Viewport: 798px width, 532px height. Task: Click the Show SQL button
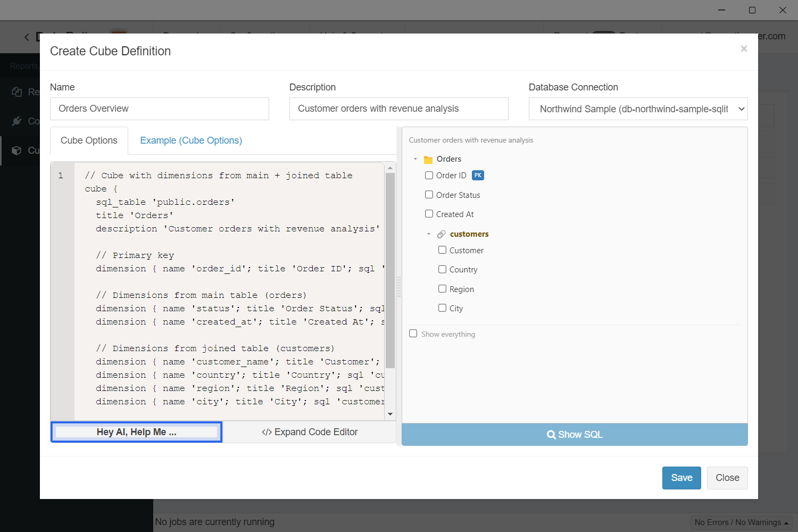click(575, 435)
